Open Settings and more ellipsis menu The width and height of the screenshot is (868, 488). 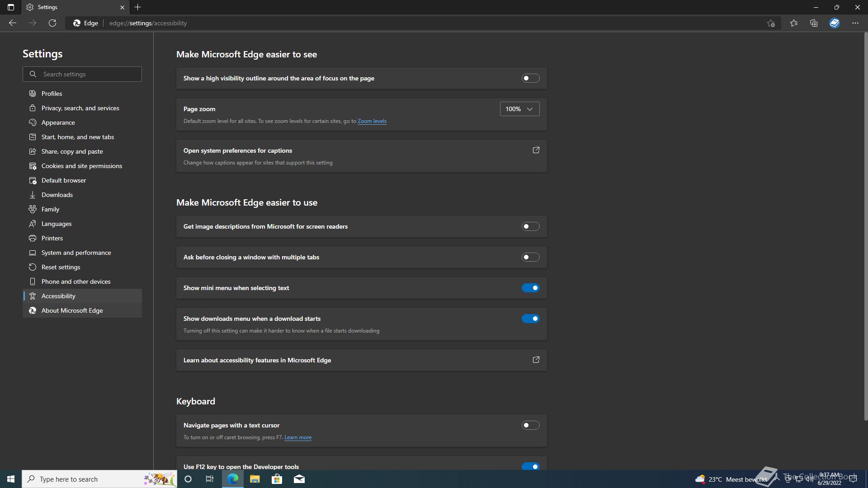click(x=855, y=23)
